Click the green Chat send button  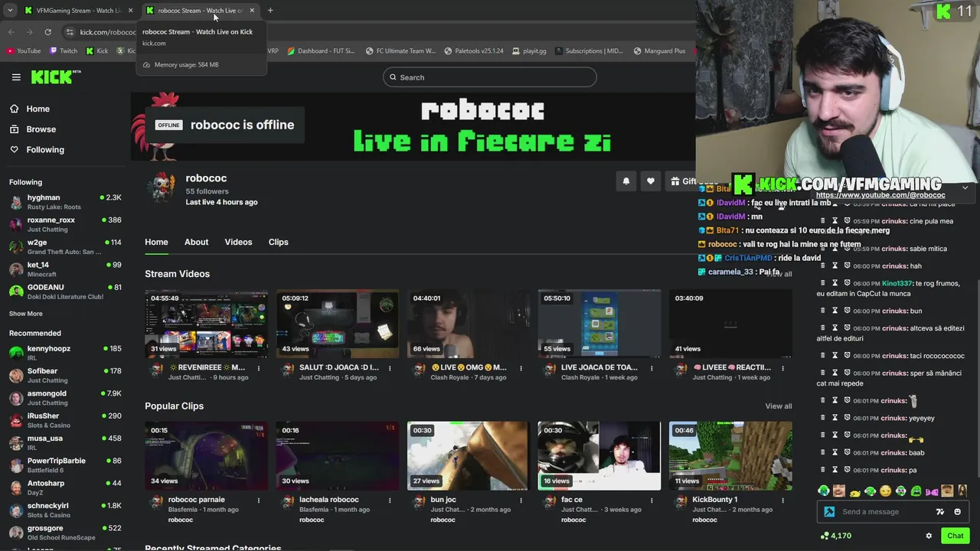[x=955, y=536]
